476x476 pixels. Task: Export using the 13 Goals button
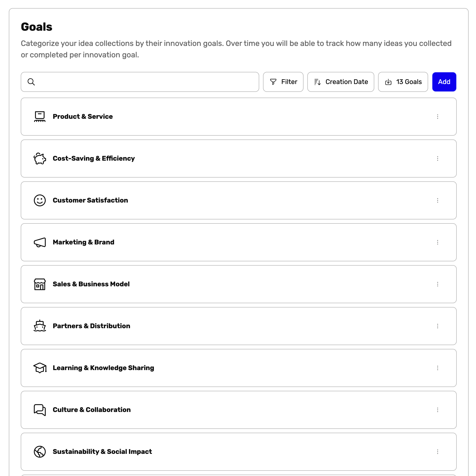point(403,82)
